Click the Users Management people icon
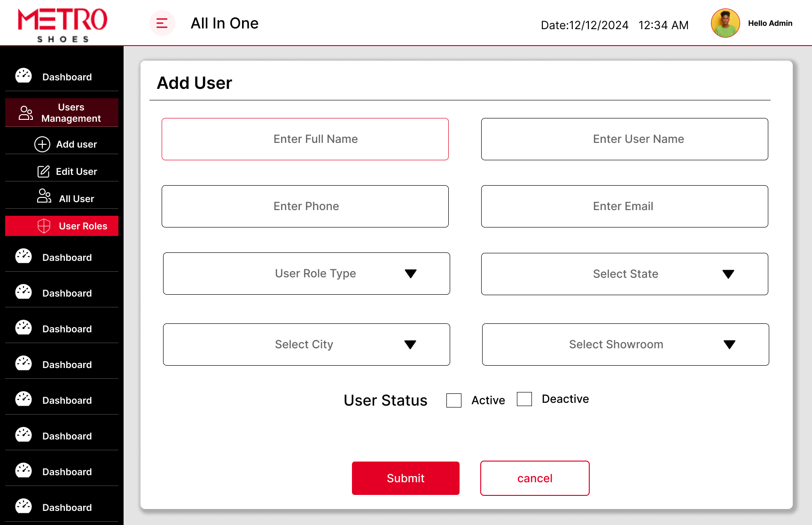 click(x=26, y=113)
